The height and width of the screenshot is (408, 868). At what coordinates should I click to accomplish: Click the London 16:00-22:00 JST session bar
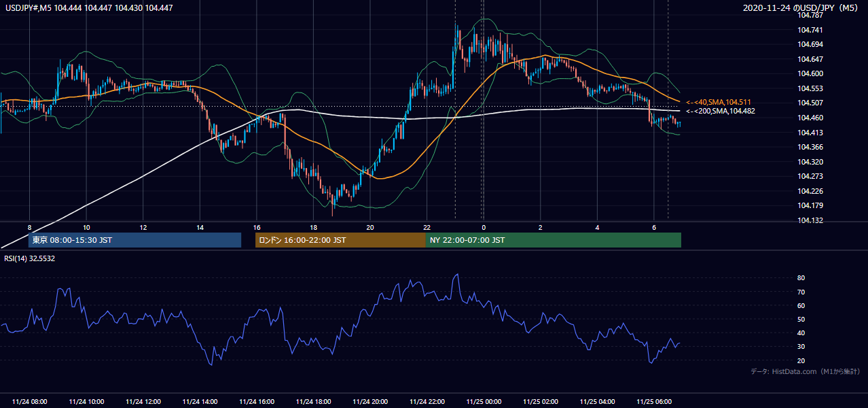tap(340, 240)
